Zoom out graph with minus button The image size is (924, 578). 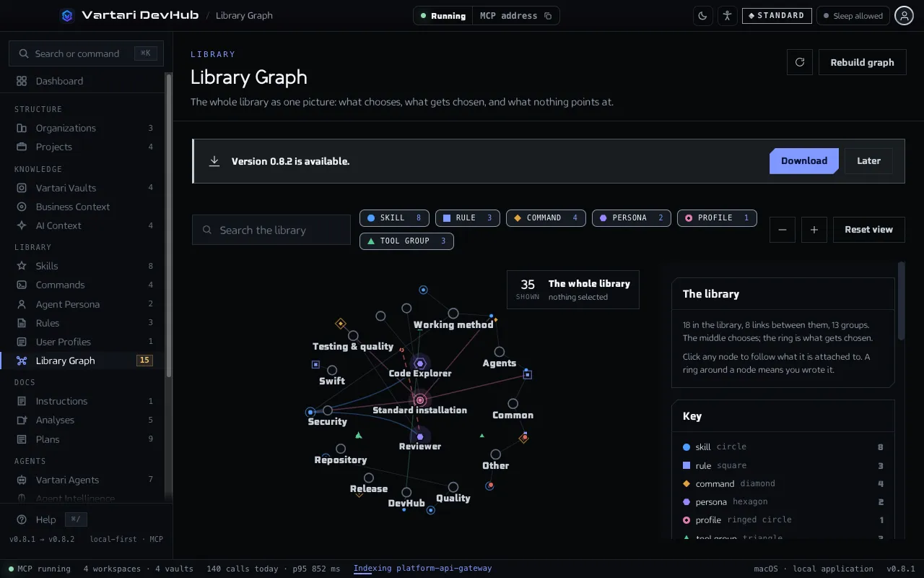coord(783,230)
